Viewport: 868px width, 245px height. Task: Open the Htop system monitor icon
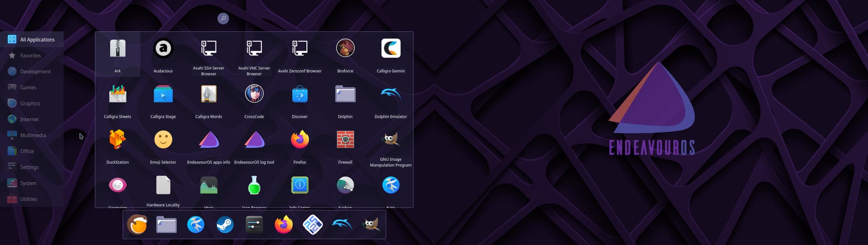(208, 185)
